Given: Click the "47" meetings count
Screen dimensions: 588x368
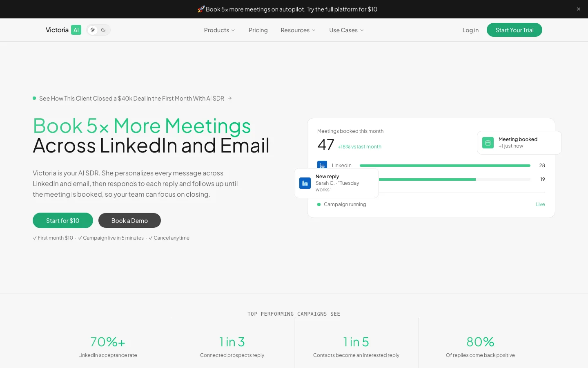Looking at the screenshot, I should click(326, 145).
